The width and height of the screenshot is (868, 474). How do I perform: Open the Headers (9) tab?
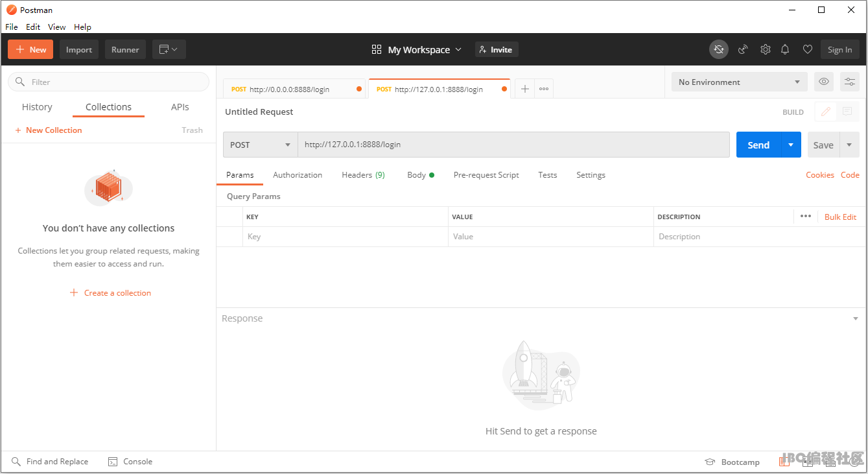363,175
